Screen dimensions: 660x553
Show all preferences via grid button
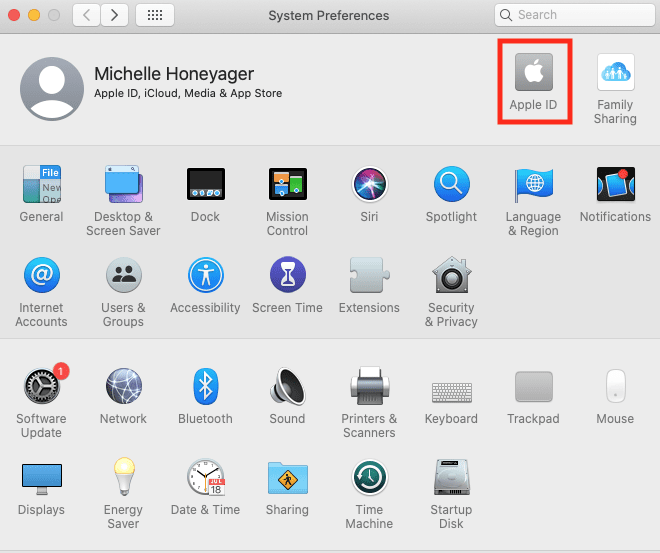point(155,15)
